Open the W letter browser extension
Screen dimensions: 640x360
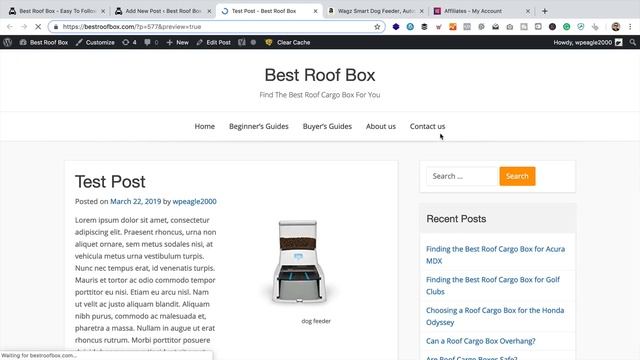[439, 27]
